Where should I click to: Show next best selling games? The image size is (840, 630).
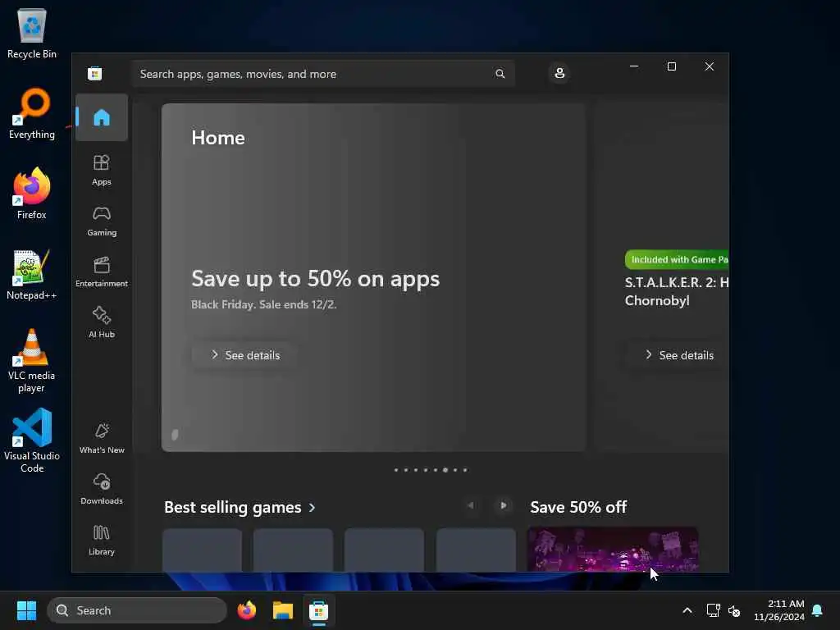[503, 505]
